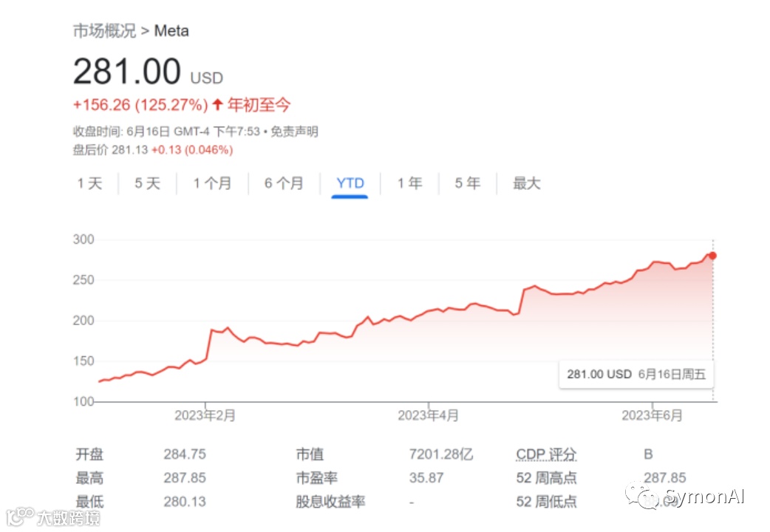Click the 52 周高点 label
Screen dimensions: 770x532
tap(546, 477)
